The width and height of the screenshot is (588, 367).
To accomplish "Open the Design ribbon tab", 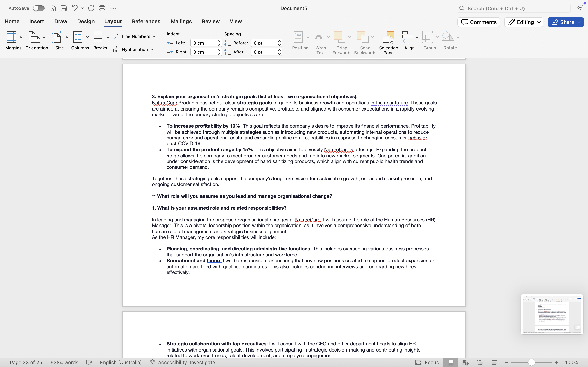I will point(86,21).
